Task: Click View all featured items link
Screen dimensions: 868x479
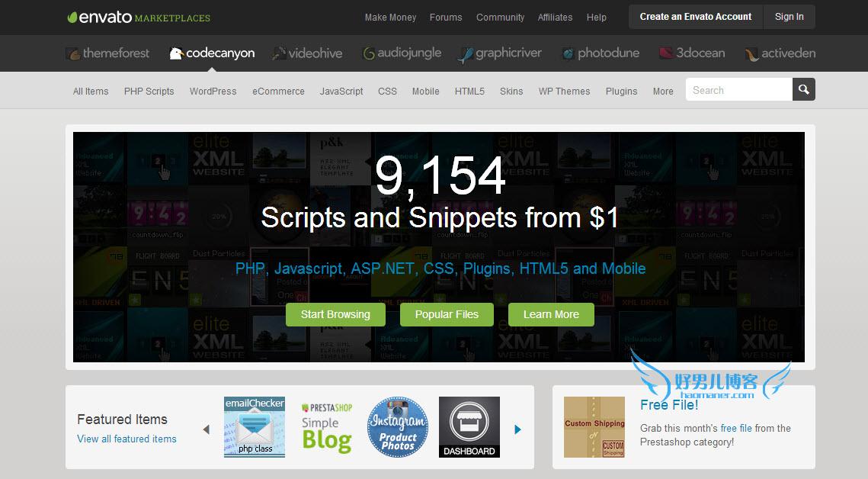Action: coord(127,439)
